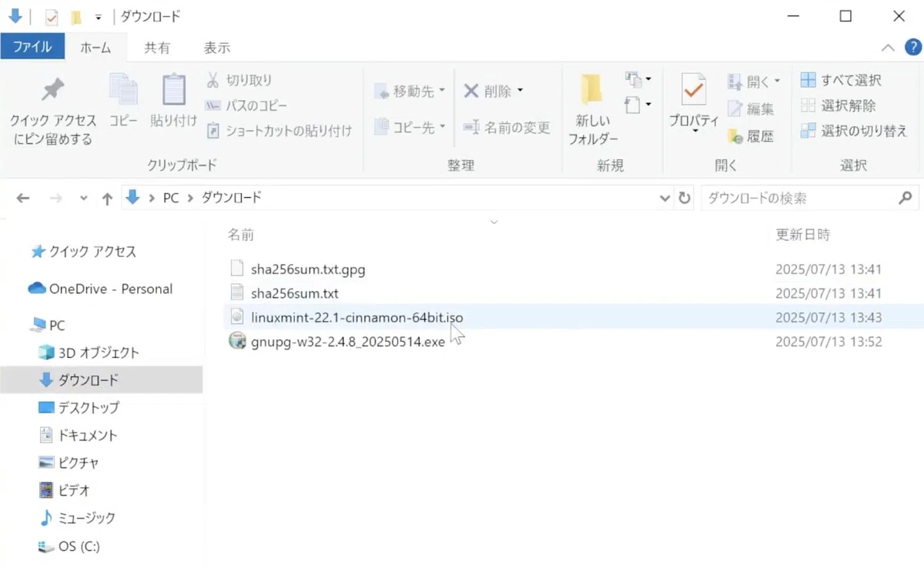Viewport: 924px width, 568px height.
Task: Click the Delete (削除) button
Action: pyautogui.click(x=487, y=92)
